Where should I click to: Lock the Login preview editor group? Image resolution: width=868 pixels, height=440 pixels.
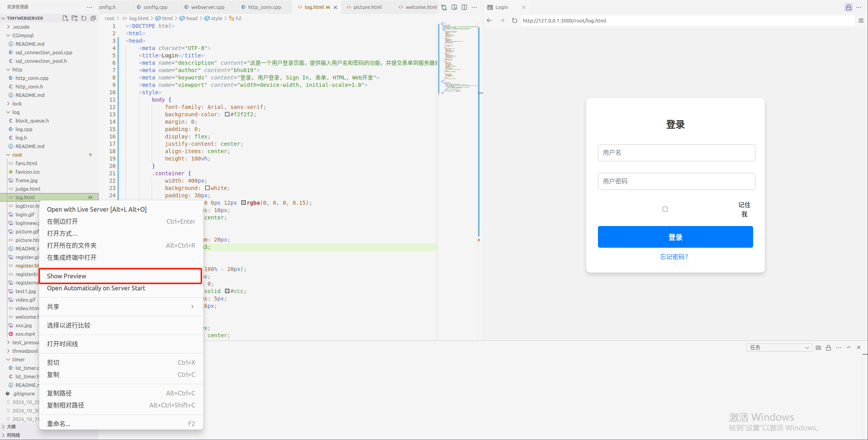pos(849,7)
